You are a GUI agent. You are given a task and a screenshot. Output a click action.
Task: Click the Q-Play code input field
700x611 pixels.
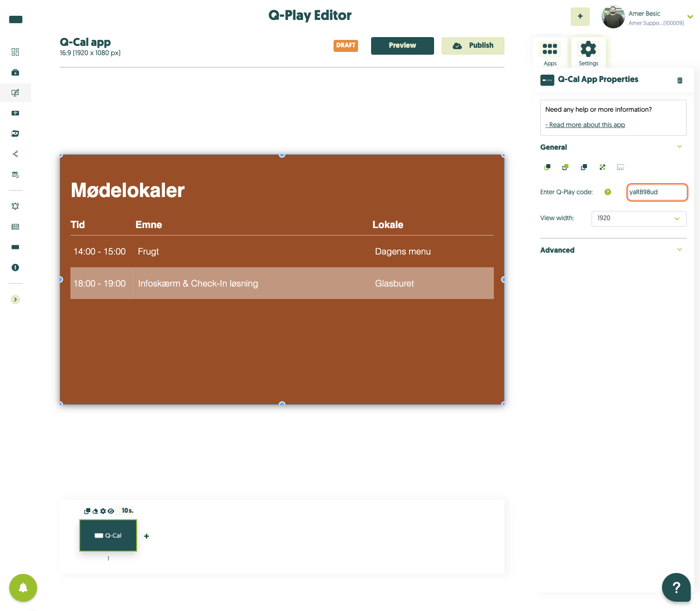[x=657, y=192]
